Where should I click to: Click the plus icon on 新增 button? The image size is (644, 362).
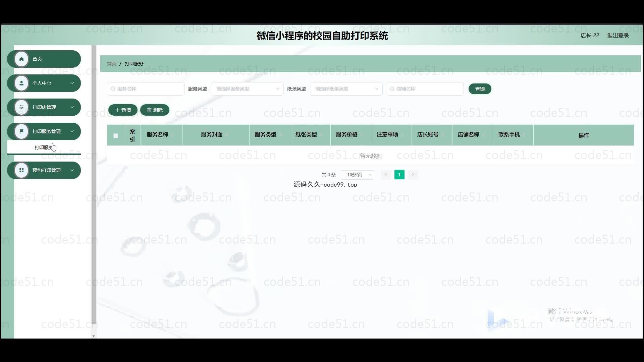117,110
